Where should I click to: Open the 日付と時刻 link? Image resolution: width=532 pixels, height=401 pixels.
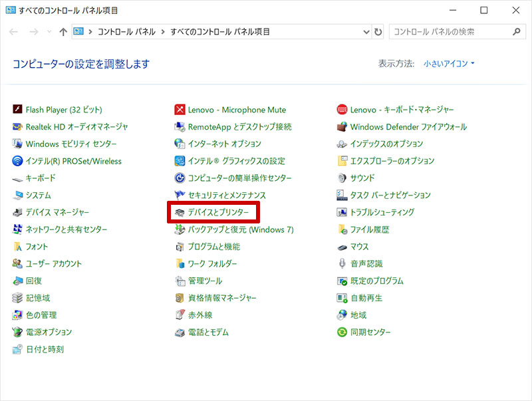[45, 349]
